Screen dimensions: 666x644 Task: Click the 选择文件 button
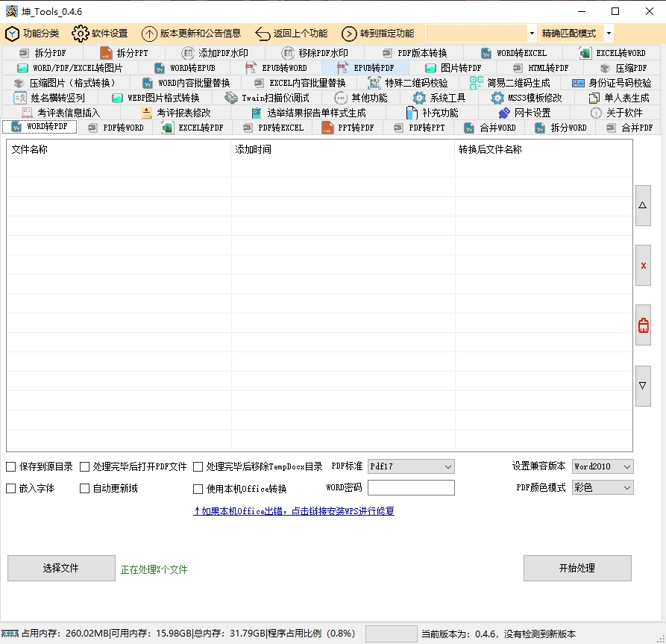[61, 568]
